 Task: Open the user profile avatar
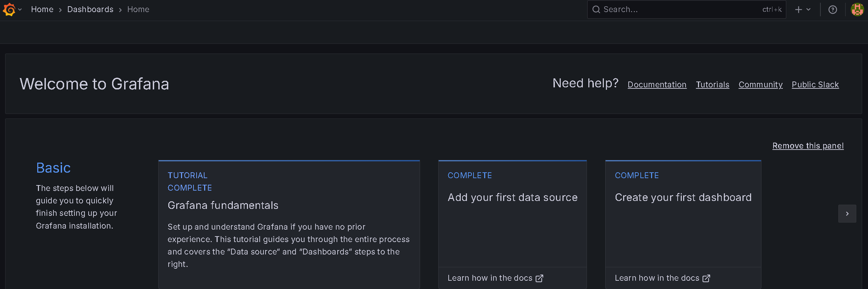[x=857, y=10]
